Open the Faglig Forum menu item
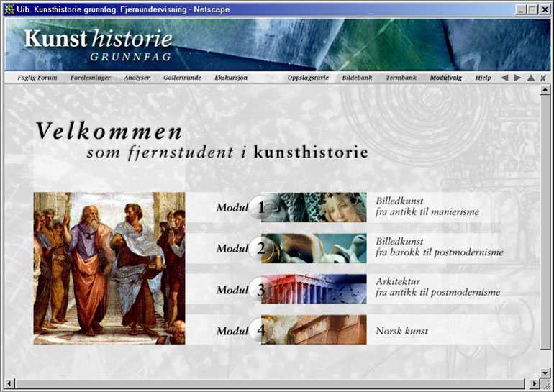This screenshot has width=554, height=392. tap(36, 78)
